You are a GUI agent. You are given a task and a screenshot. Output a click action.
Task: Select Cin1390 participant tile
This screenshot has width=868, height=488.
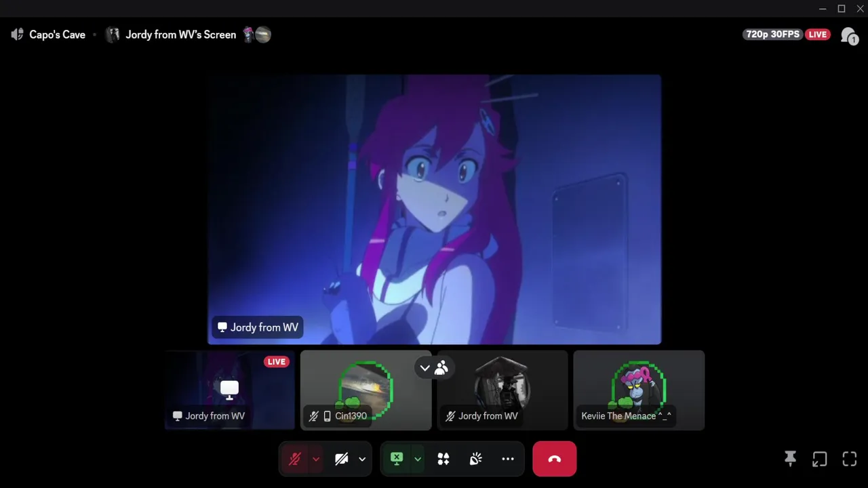[366, 390]
